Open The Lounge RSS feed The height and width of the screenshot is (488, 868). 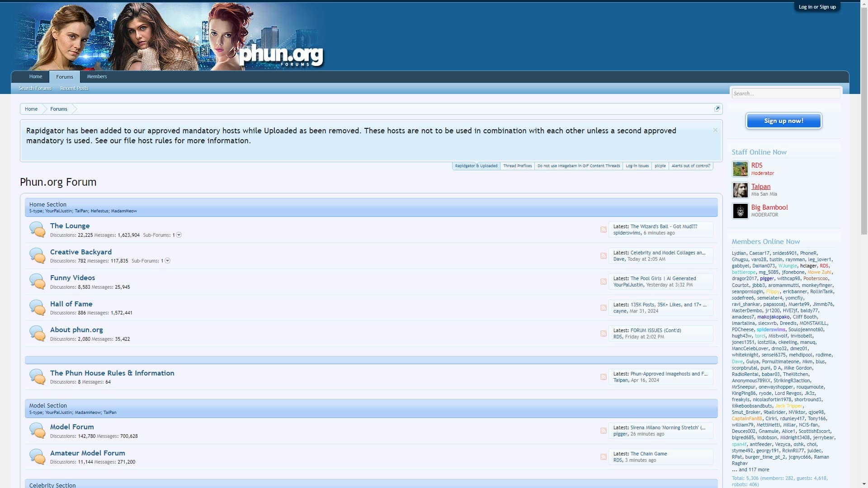[x=604, y=230]
